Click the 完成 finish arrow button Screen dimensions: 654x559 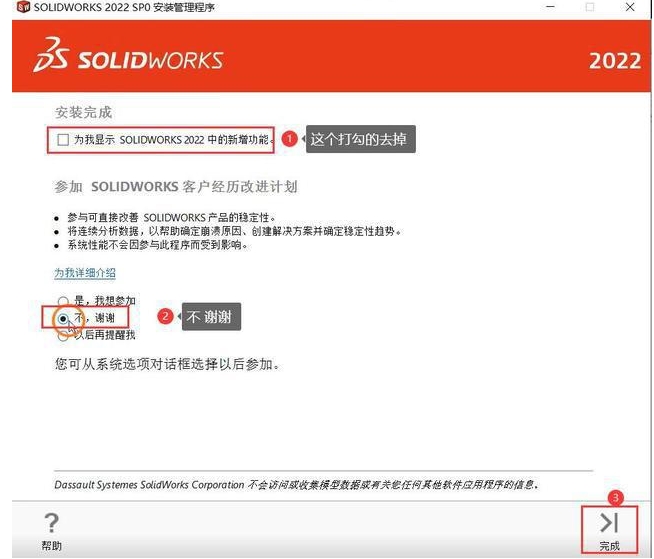pyautogui.click(x=609, y=530)
